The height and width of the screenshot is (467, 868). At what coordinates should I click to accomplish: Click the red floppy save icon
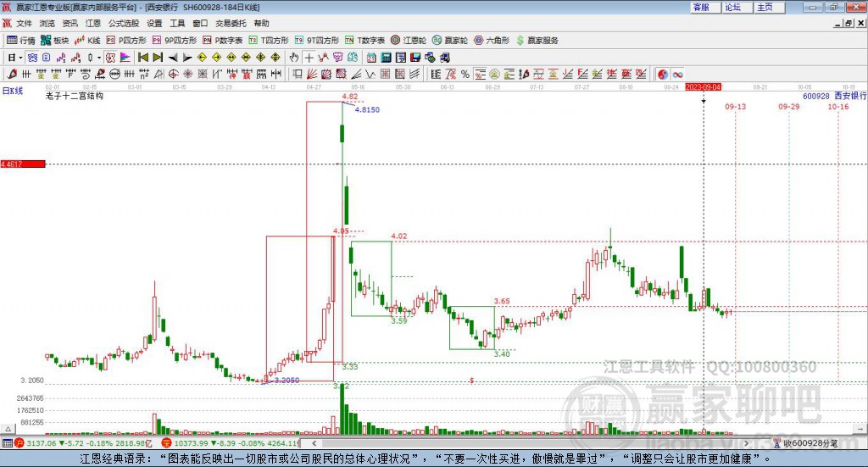click(x=415, y=58)
